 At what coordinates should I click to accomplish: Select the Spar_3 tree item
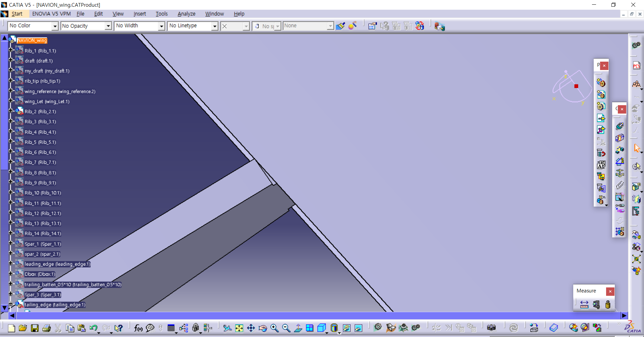tap(43, 294)
